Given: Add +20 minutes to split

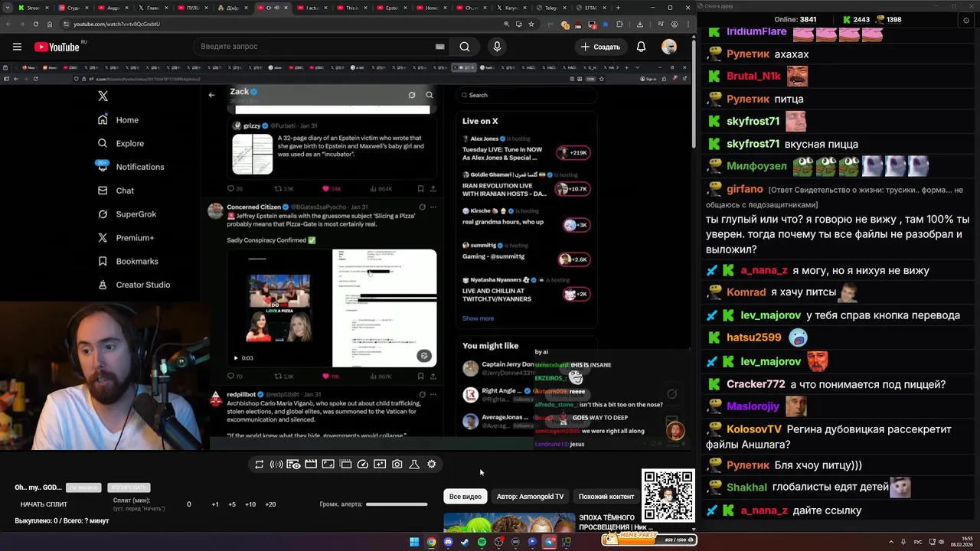Looking at the screenshot, I should tap(270, 504).
